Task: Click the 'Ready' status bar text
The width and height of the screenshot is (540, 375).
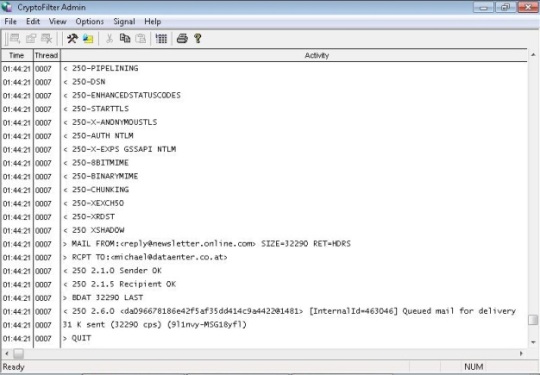Action: click(13, 367)
